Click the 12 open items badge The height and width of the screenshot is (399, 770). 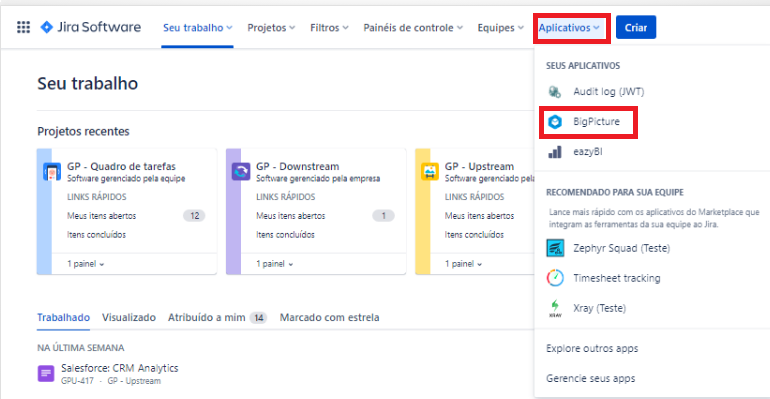point(194,216)
